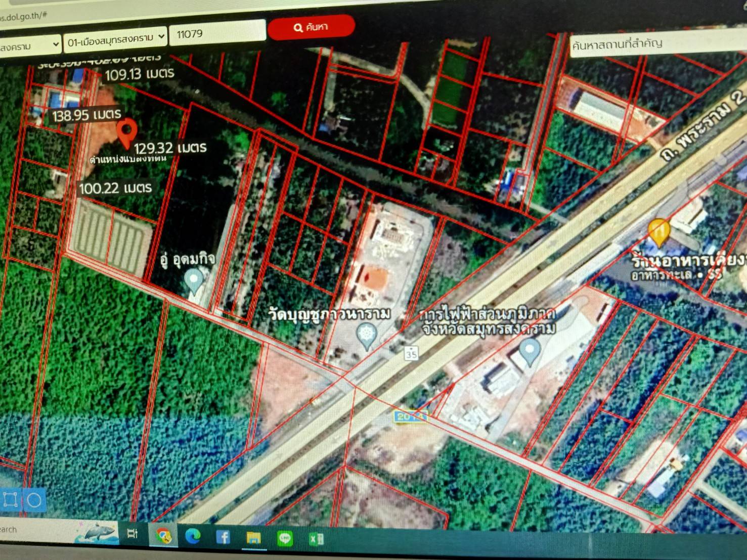Click the 100.22 เมตร measurement label

click(x=116, y=189)
